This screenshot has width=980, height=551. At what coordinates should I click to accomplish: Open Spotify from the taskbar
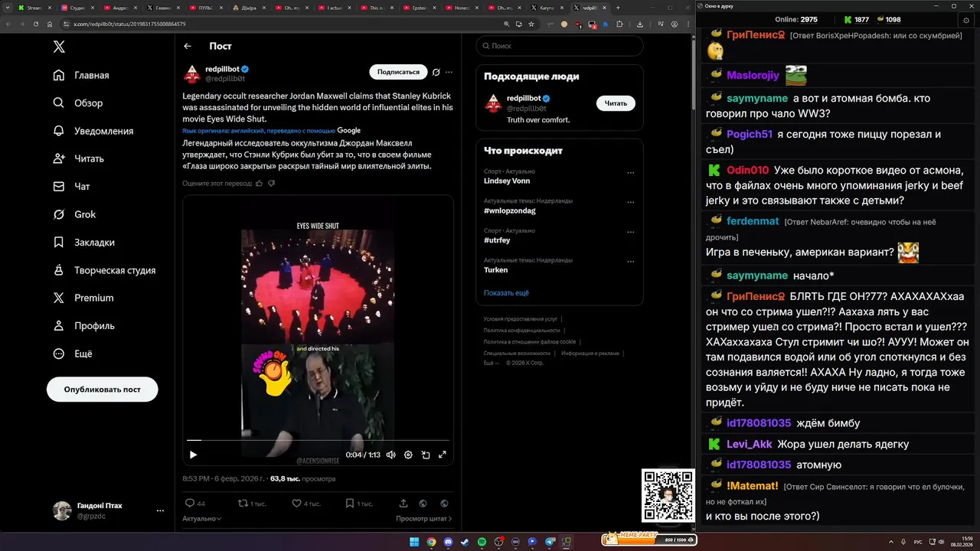pyautogui.click(x=482, y=542)
